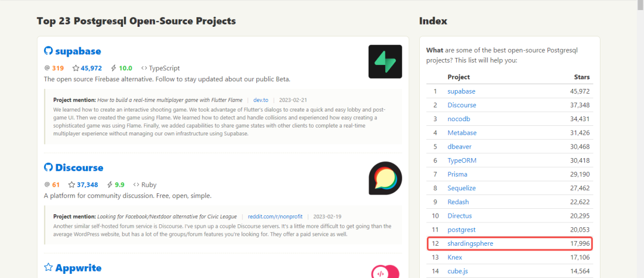Viewport: 644px width, 278px height.
Task: Click the 2023-02-19 mention date
Action: tap(327, 217)
